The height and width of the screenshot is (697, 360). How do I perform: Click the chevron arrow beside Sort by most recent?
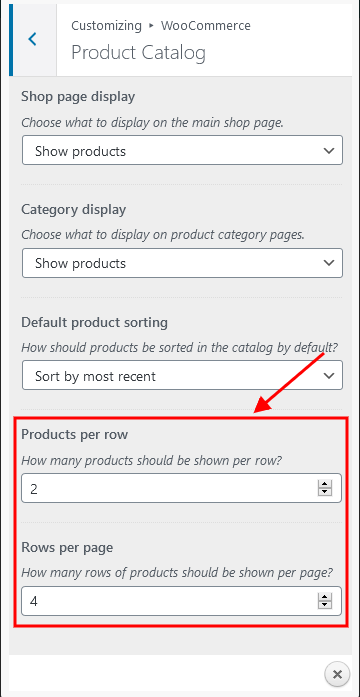click(x=329, y=376)
